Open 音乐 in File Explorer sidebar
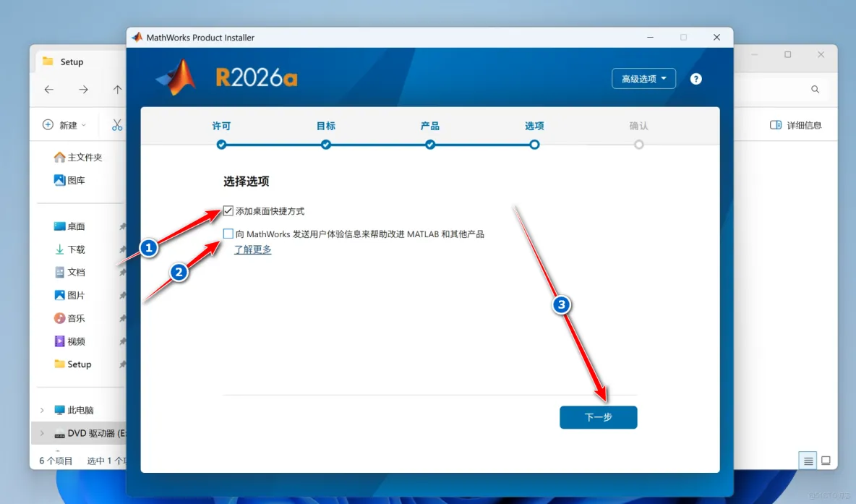Viewport: 856px width, 504px height. pos(69,317)
